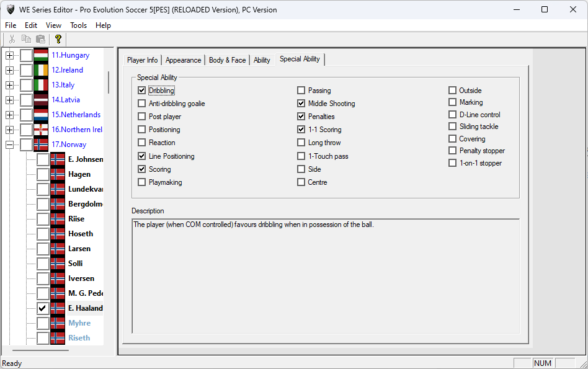Click the Copy toolbar icon
Viewport: 588px width, 369px height.
click(26, 39)
